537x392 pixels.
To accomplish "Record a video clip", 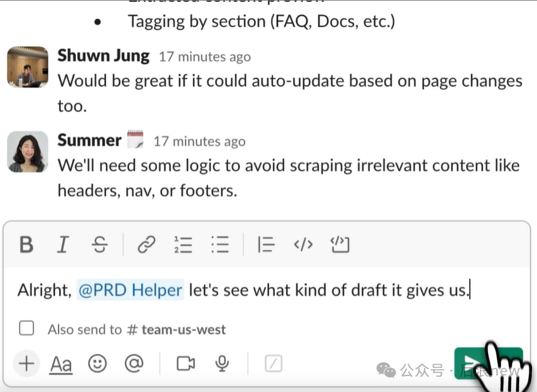I will 185,363.
